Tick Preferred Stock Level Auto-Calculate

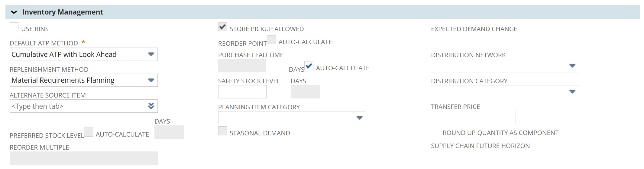(89, 132)
